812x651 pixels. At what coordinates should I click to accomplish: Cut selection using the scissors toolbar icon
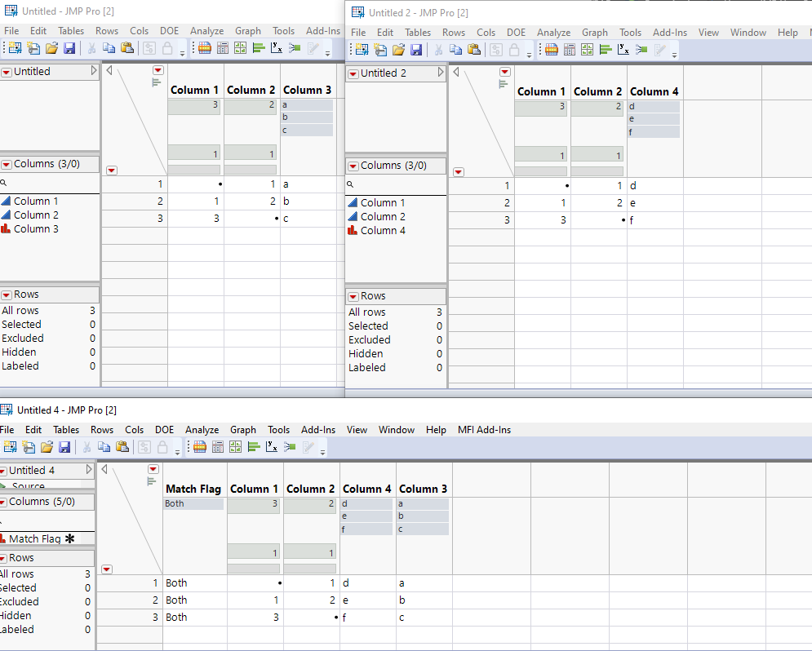[86, 446]
